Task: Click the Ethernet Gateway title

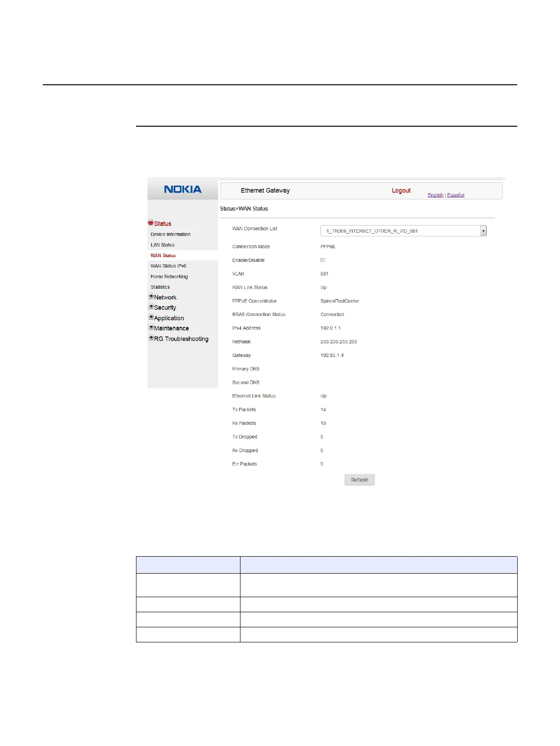Action: [x=265, y=191]
